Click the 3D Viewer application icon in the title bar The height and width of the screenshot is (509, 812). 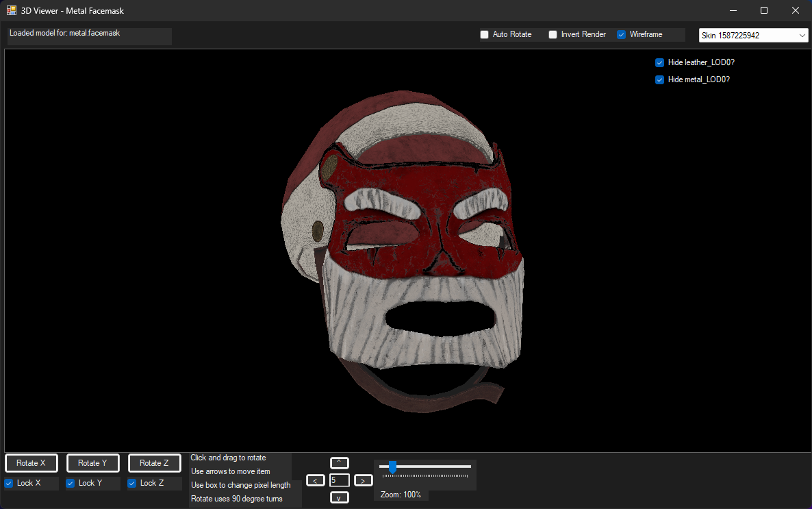10,10
